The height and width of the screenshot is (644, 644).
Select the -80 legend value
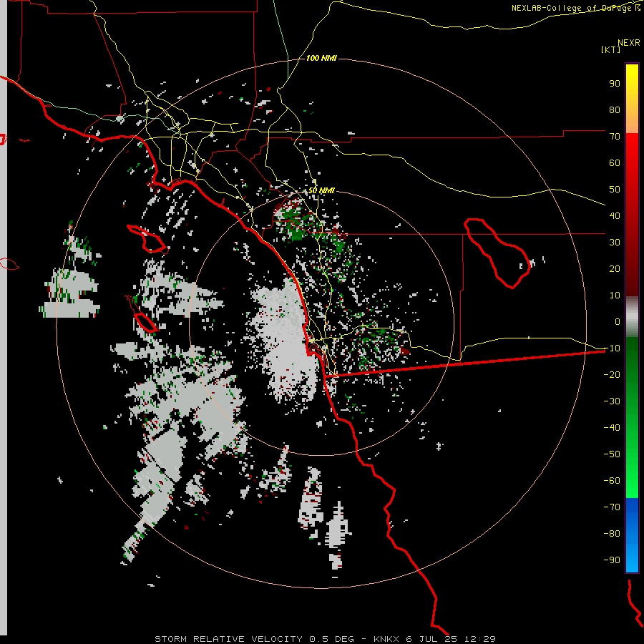click(612, 534)
